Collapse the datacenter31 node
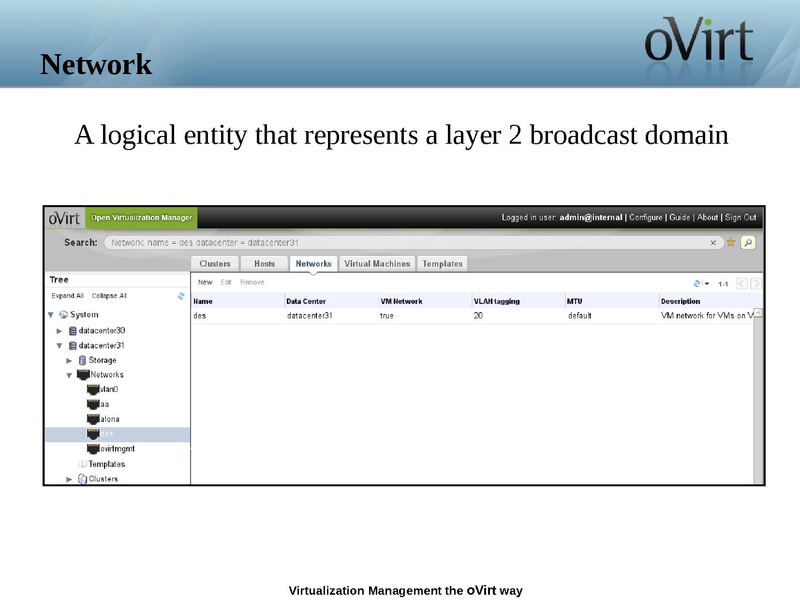 click(x=59, y=345)
